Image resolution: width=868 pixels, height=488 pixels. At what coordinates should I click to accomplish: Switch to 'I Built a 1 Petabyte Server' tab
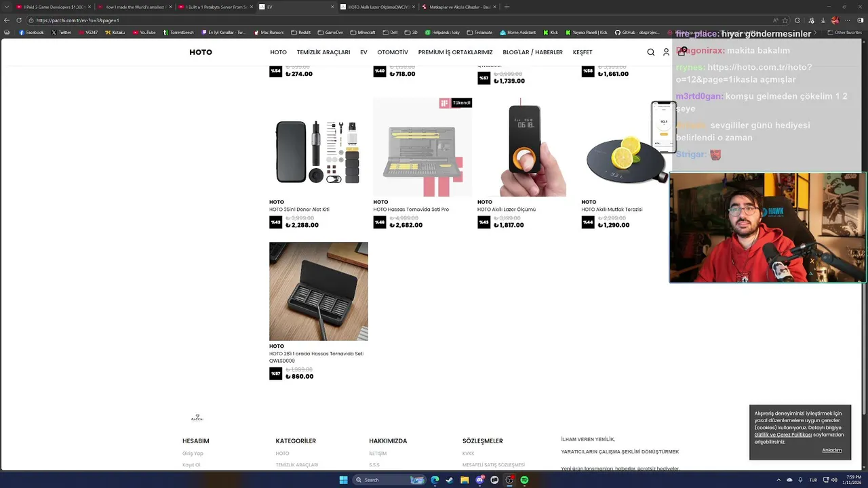[x=214, y=7]
